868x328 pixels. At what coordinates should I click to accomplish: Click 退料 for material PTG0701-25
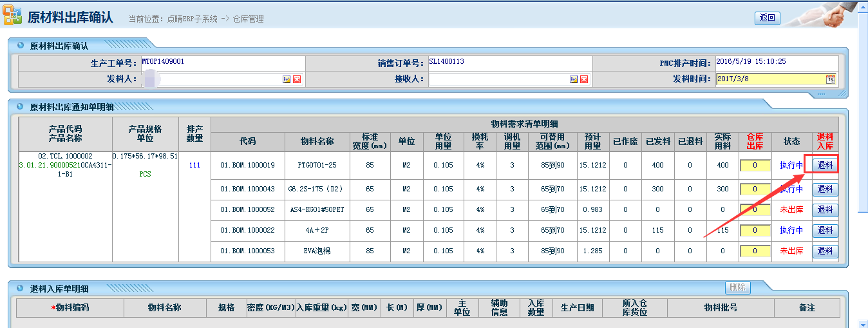825,165
